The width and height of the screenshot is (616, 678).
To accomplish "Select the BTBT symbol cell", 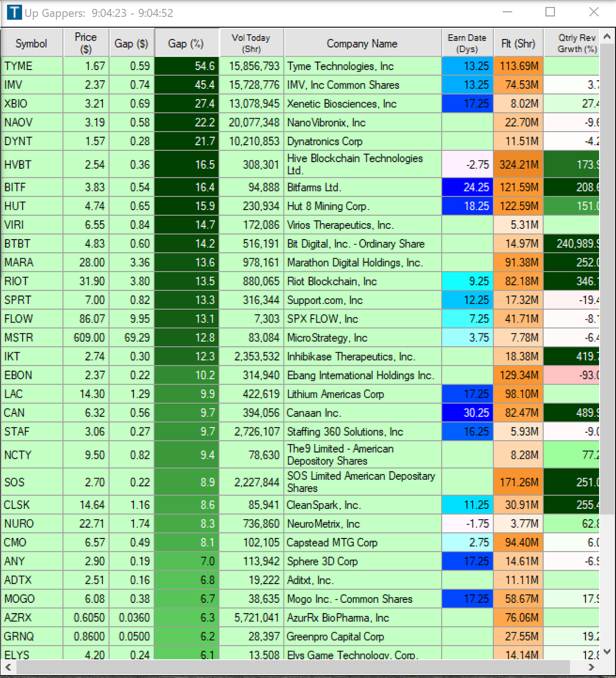I will point(32,244).
